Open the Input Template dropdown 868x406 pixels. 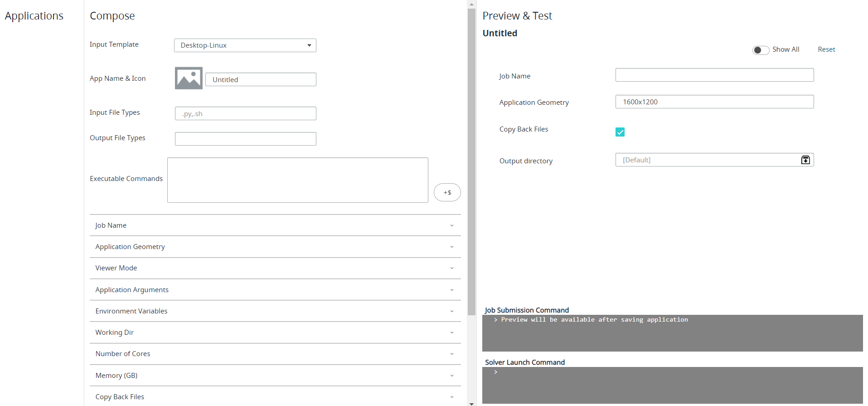[245, 45]
